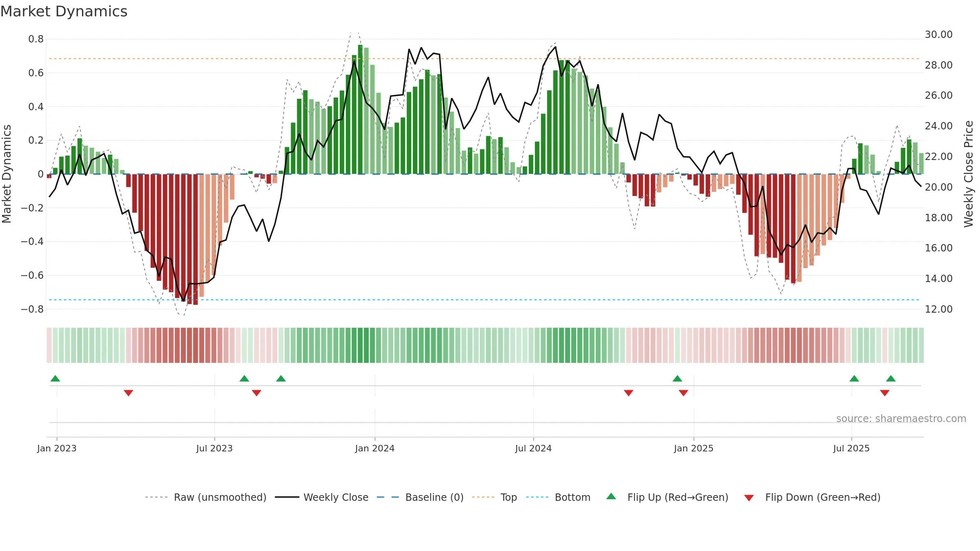Click the 20.00 price tick on the right axis
The image size is (980, 551).
pos(939,187)
